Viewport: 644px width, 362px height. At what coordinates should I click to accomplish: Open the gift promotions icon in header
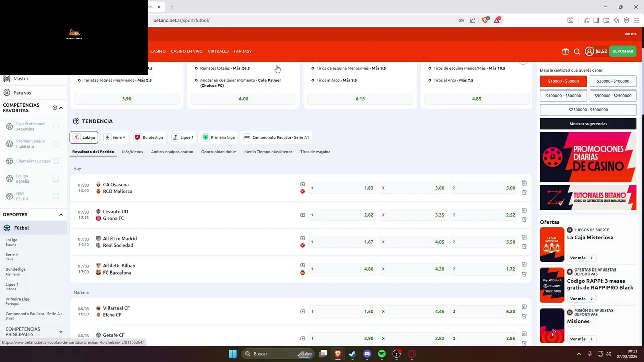point(566,51)
